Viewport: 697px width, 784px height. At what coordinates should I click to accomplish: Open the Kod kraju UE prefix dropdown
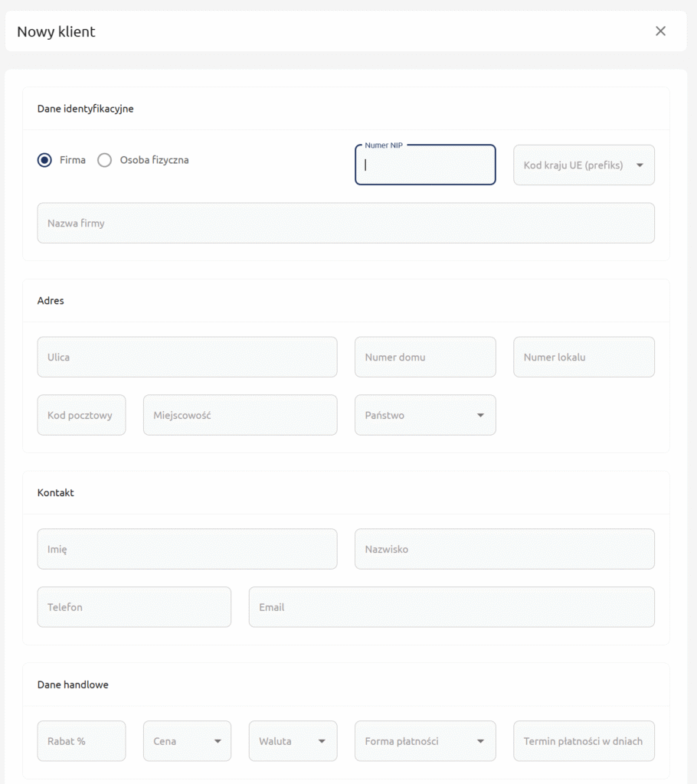pyautogui.click(x=584, y=165)
